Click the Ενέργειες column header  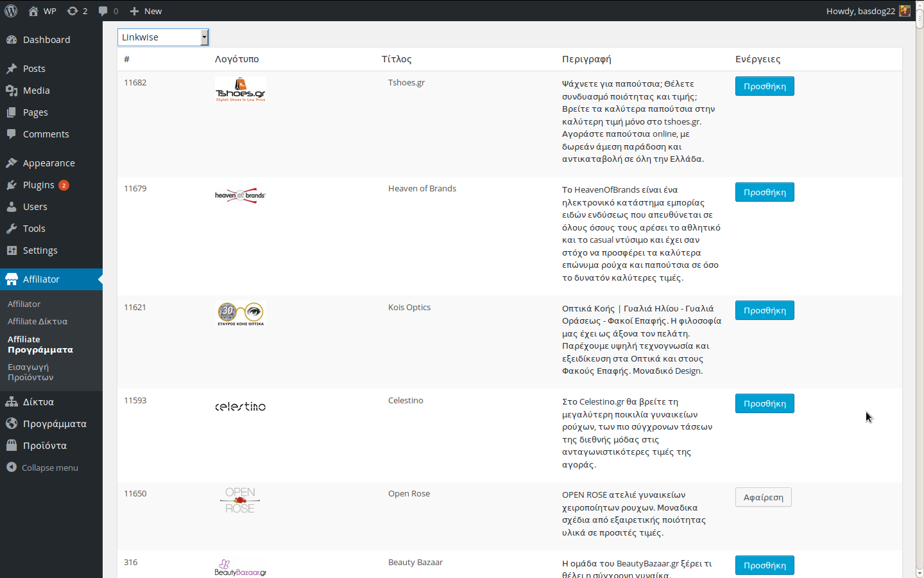(x=758, y=59)
